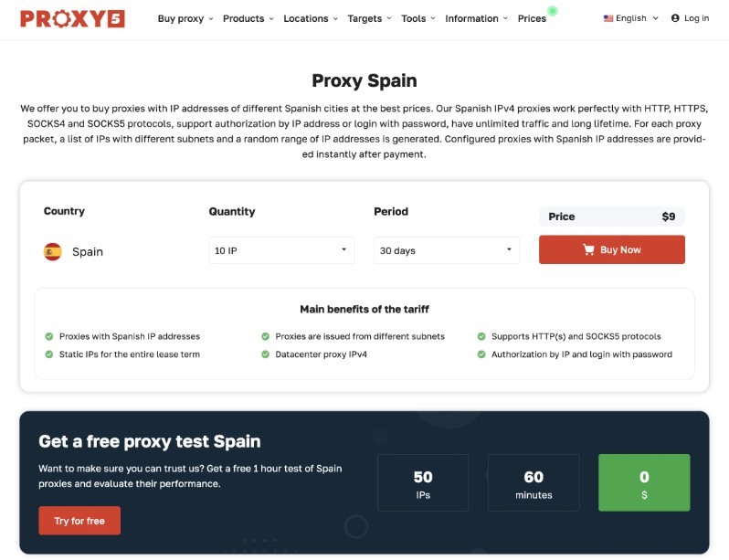Click the Period label
Viewport: 729px width, 560px height.
pos(391,212)
